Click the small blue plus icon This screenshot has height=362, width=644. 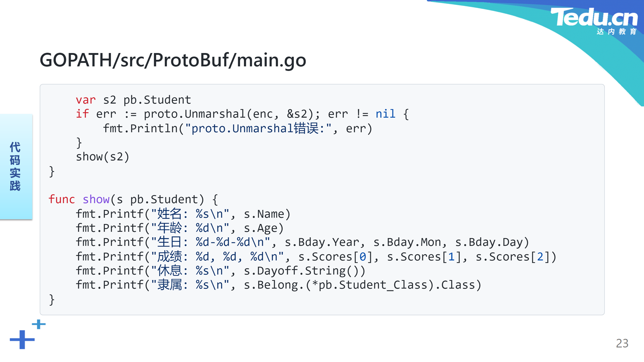click(39, 324)
